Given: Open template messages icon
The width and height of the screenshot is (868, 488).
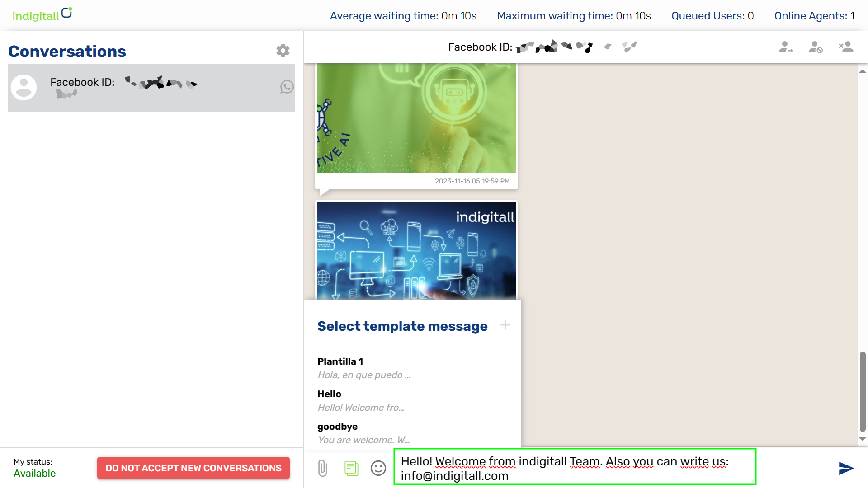Looking at the screenshot, I should [x=351, y=468].
